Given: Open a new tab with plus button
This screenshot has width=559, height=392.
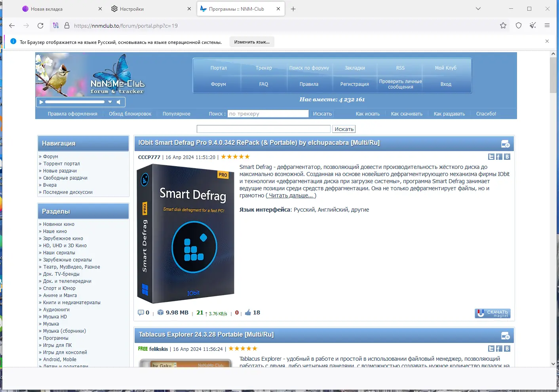Looking at the screenshot, I should tap(293, 9).
